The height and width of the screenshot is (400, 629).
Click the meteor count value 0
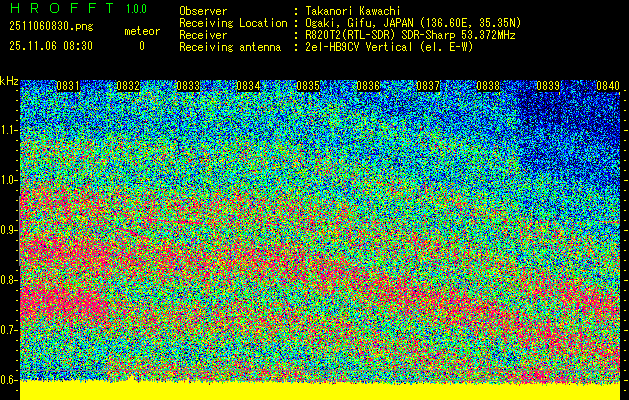pyautogui.click(x=142, y=46)
